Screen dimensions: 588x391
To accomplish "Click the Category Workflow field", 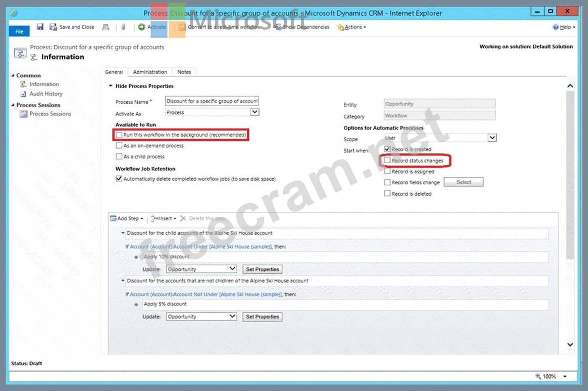I will [439, 115].
